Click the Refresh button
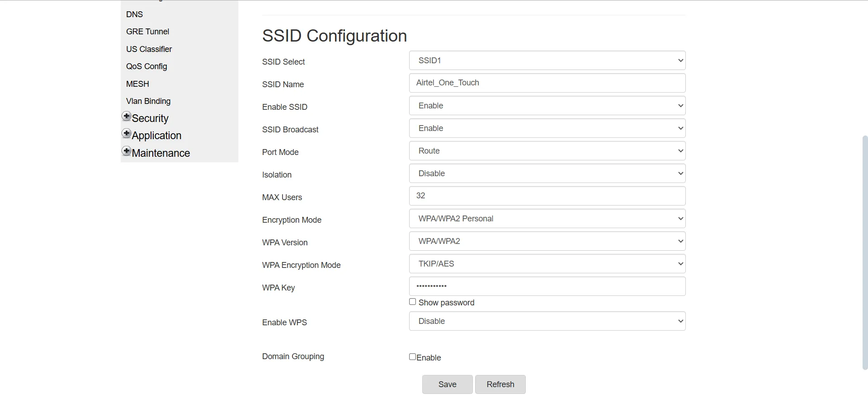 click(x=500, y=384)
